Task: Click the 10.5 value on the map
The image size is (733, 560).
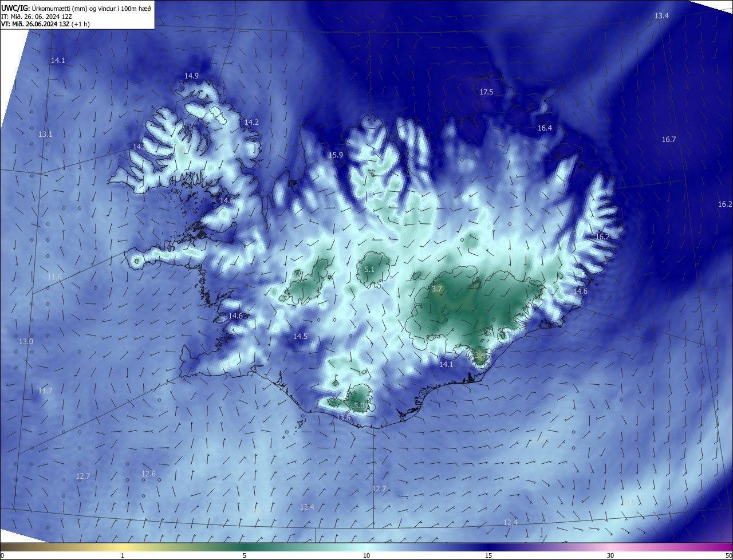Action: click(x=628, y=503)
